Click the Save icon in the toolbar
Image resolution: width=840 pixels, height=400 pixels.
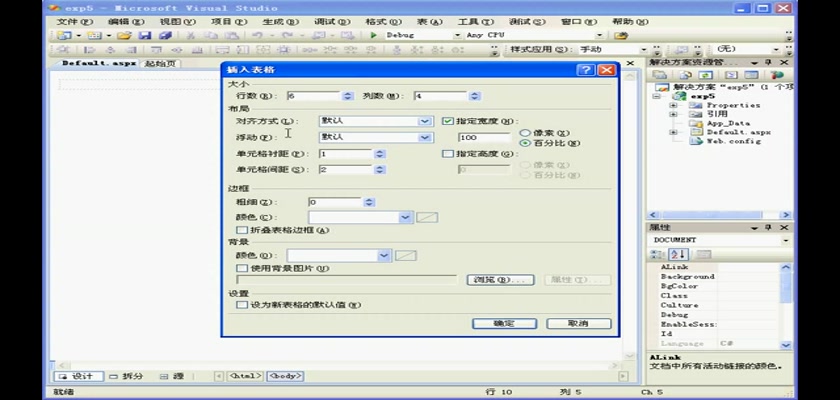point(145,35)
